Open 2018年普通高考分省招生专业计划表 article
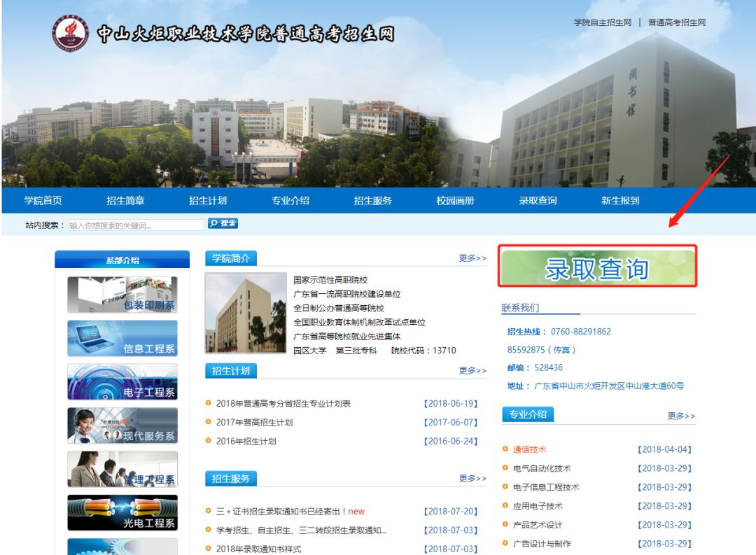 click(283, 404)
